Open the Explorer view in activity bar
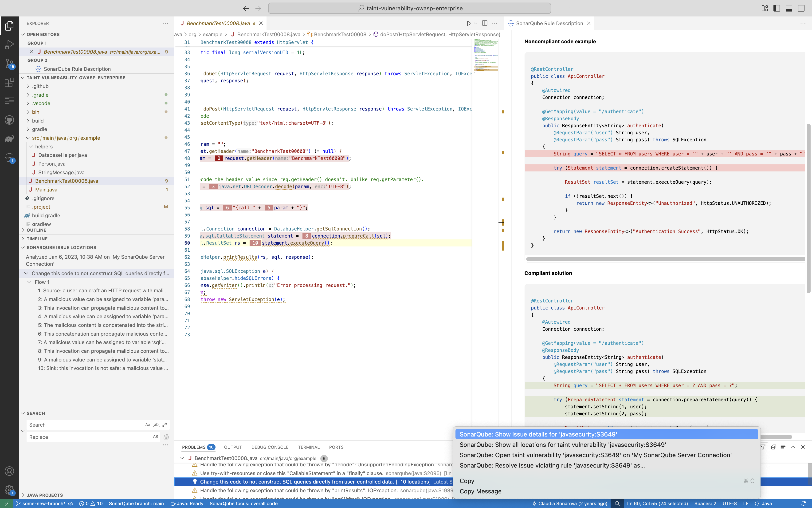812x508 pixels. (x=9, y=26)
